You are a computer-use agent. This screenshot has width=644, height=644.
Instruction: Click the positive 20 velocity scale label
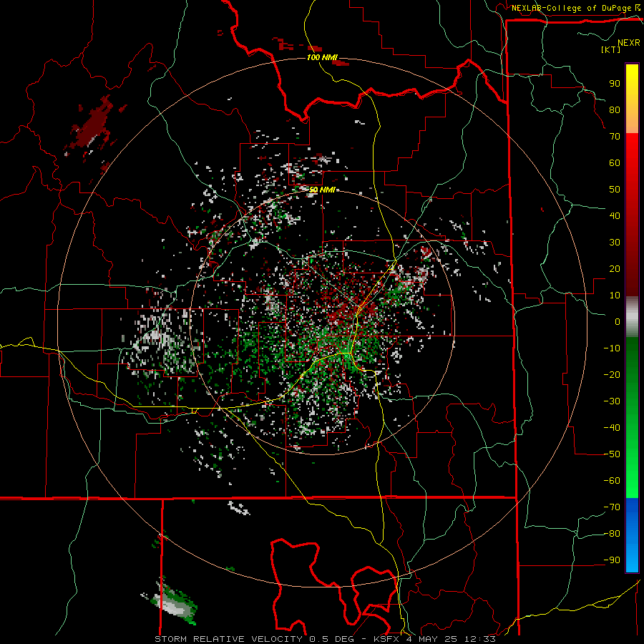point(615,269)
